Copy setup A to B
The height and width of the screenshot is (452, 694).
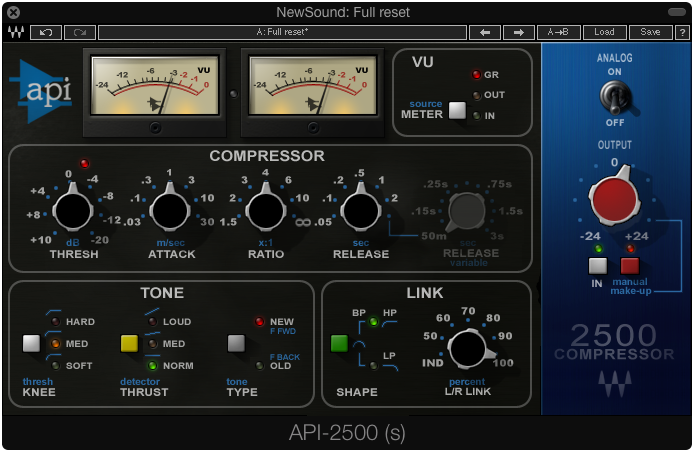coord(558,32)
